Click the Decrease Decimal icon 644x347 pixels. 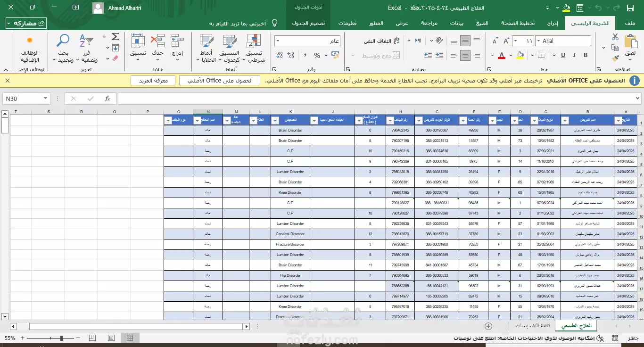tap(279, 56)
